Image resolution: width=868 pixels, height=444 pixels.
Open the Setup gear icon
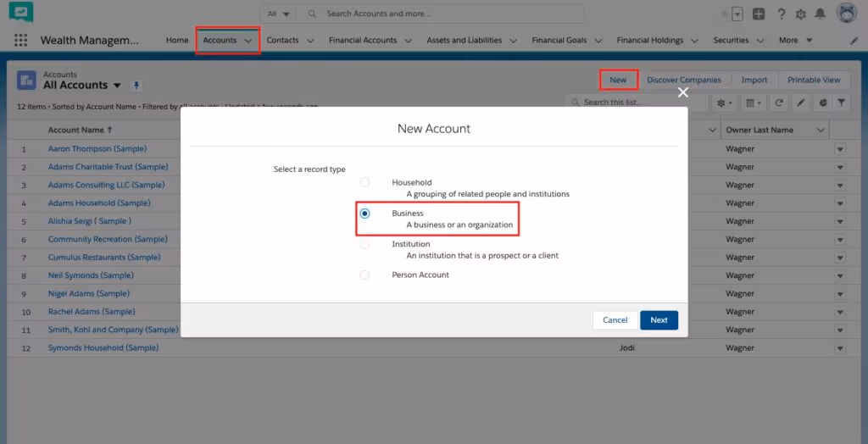coord(800,14)
